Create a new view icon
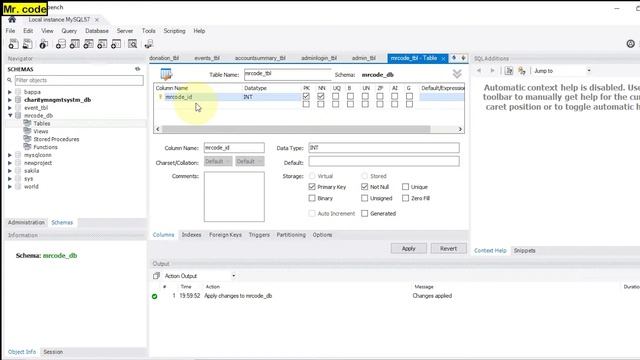 point(89,44)
